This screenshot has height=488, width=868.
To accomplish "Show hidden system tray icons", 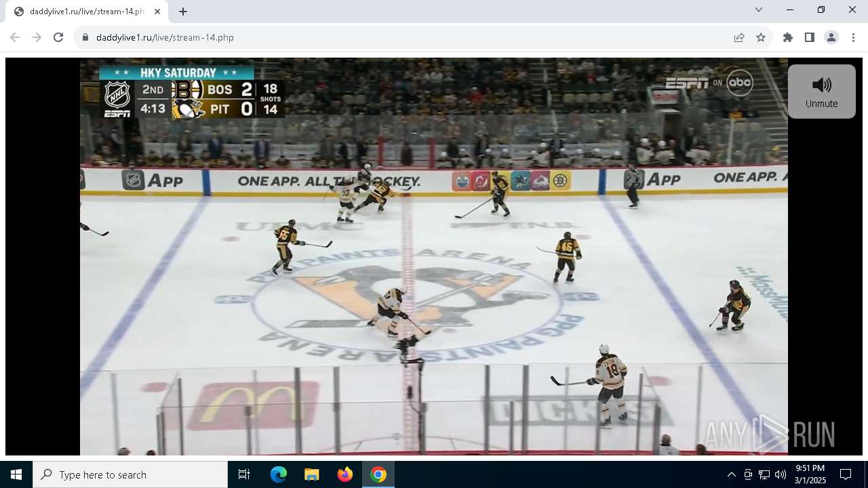I will (731, 474).
